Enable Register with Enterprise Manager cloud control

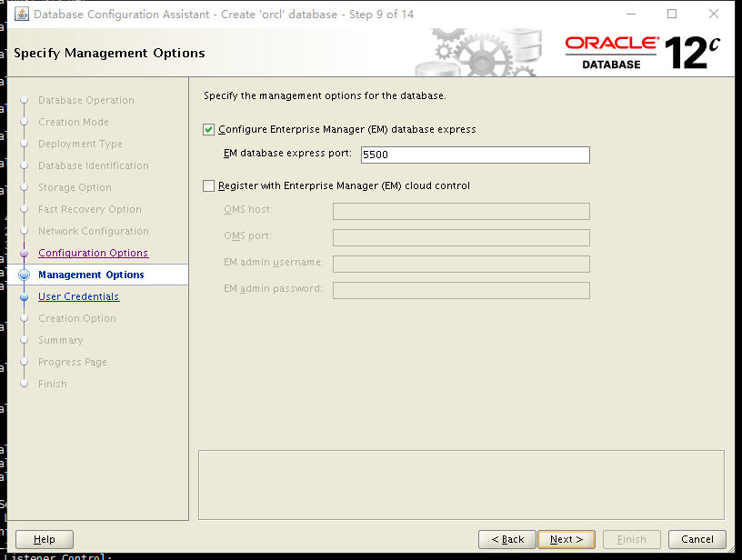(x=209, y=185)
